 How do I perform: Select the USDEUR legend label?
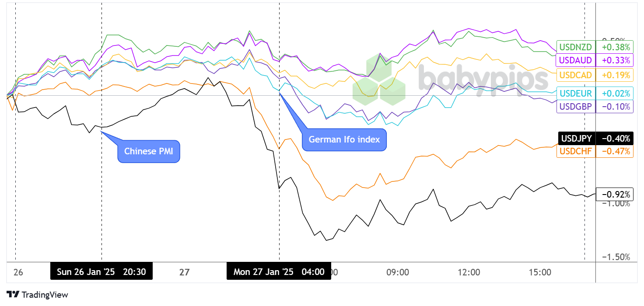pyautogui.click(x=576, y=93)
